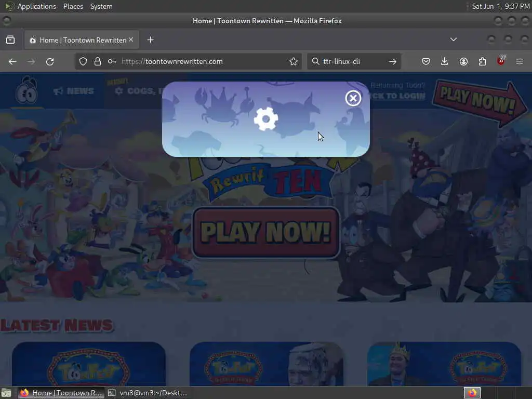Open Firefox account icon

pyautogui.click(x=463, y=61)
